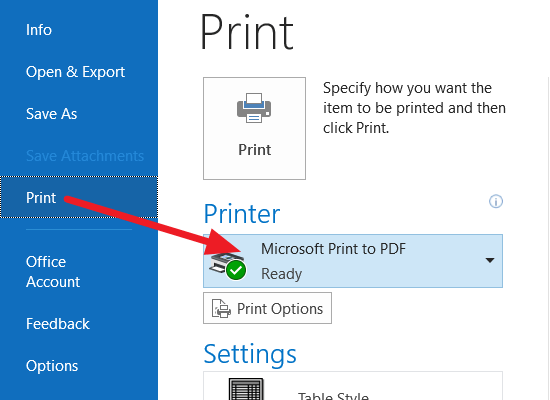Click the Table Style grid icon
Screen dimensions: 550x400
click(x=246, y=389)
